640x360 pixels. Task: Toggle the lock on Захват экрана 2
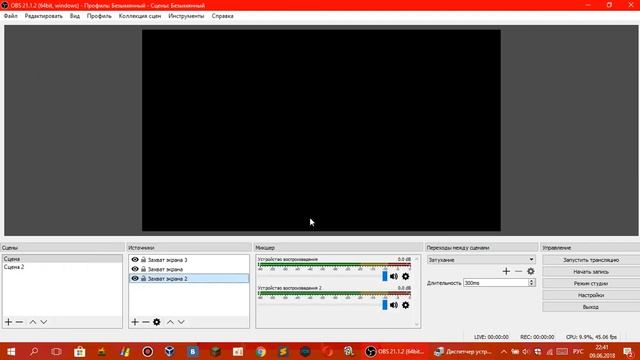coord(143,278)
